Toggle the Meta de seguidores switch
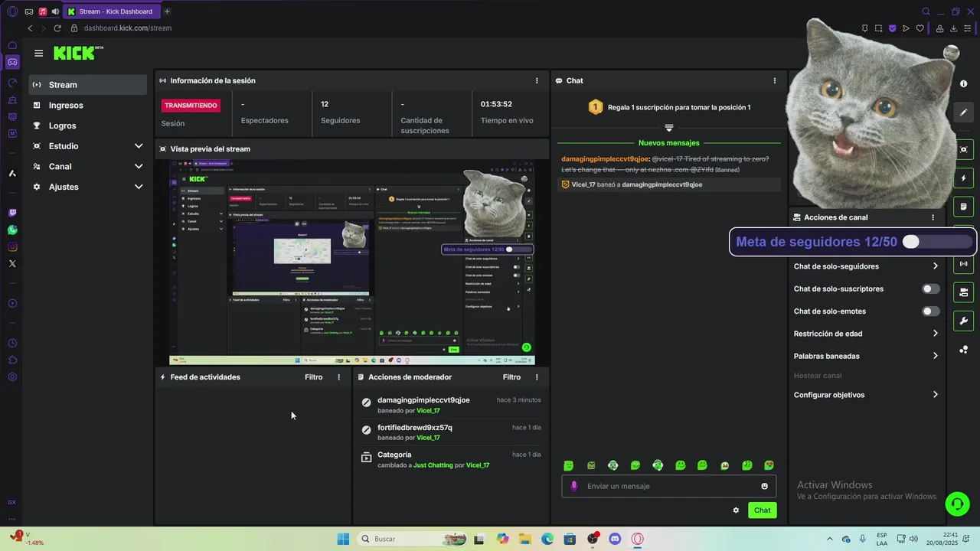 [936, 242]
